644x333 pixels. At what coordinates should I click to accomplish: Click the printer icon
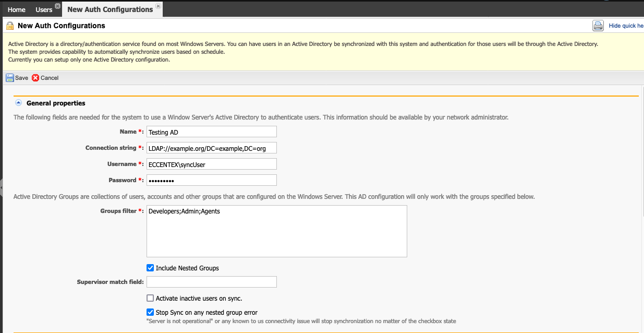point(598,26)
